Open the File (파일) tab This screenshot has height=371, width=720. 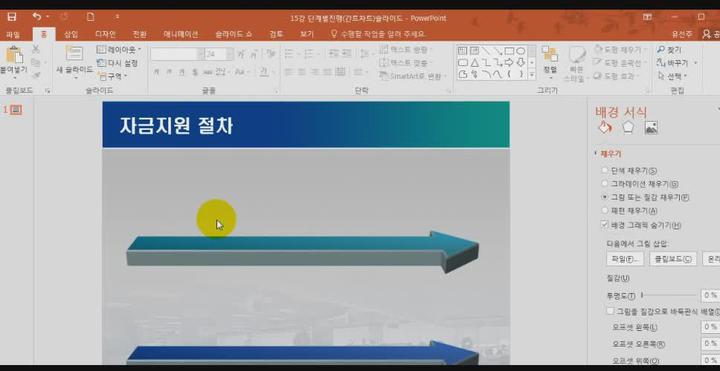pos(13,34)
